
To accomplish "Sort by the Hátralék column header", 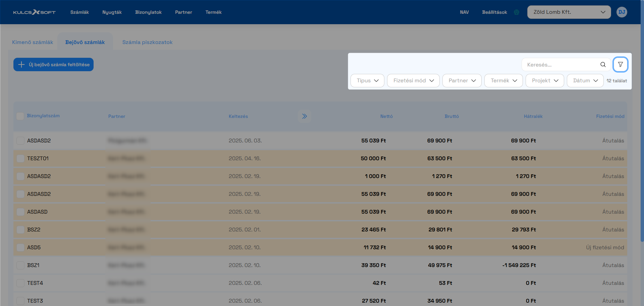I will [x=533, y=116].
